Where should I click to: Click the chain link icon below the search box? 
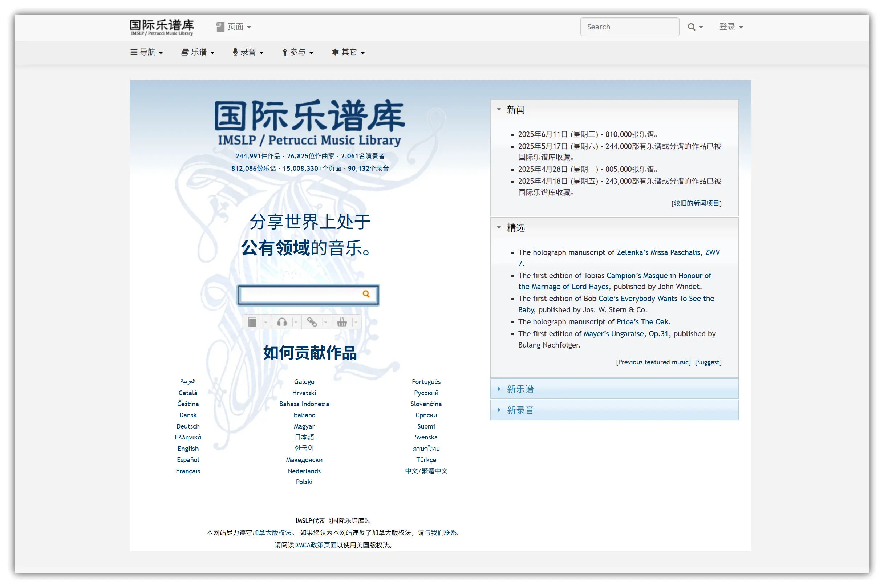tap(312, 322)
